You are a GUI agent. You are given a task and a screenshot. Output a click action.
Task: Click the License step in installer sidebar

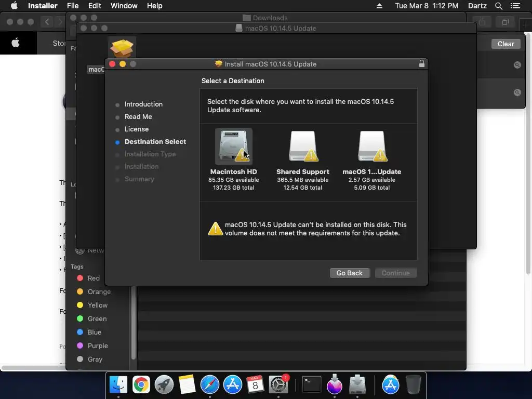click(x=137, y=129)
